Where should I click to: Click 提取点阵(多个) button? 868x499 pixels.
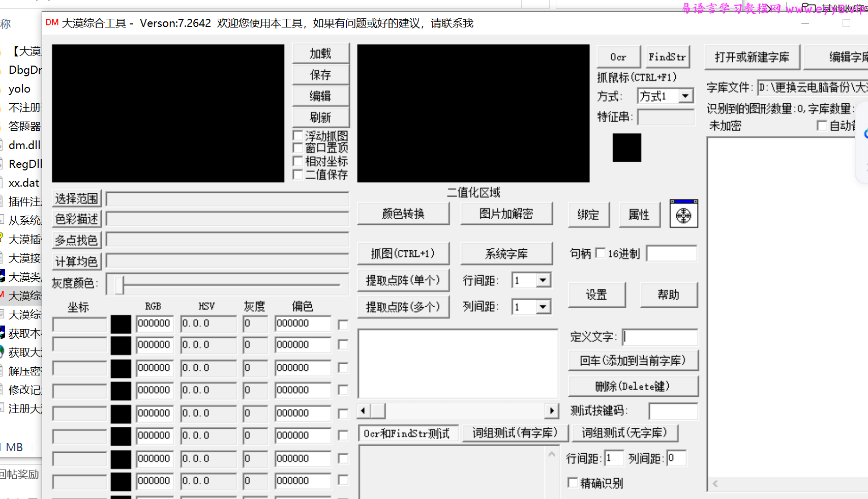(403, 307)
